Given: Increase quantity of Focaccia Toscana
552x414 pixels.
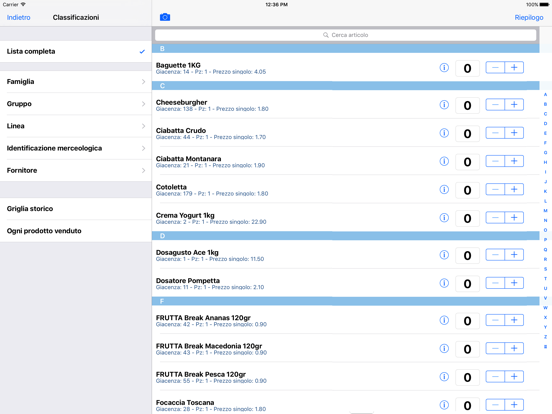Looking at the screenshot, I should 514,405.
